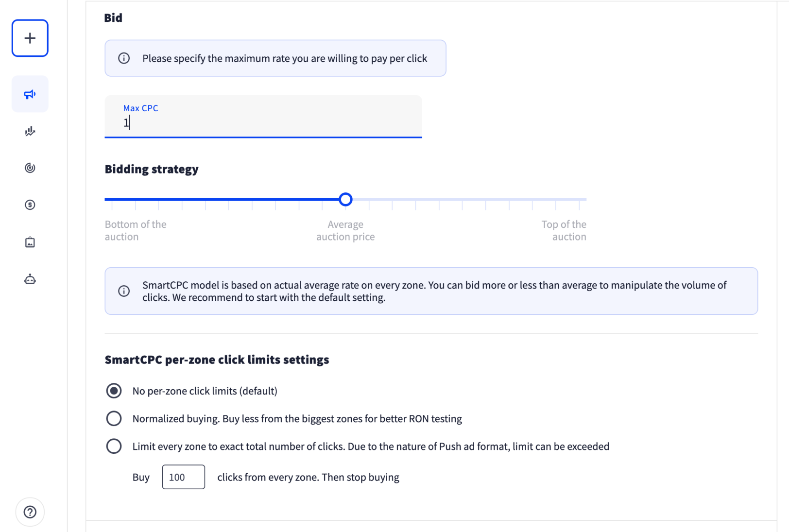Click 'SmartCPC per-zone click limits settings' heading
Viewport: 789px width, 532px height.
click(x=217, y=360)
